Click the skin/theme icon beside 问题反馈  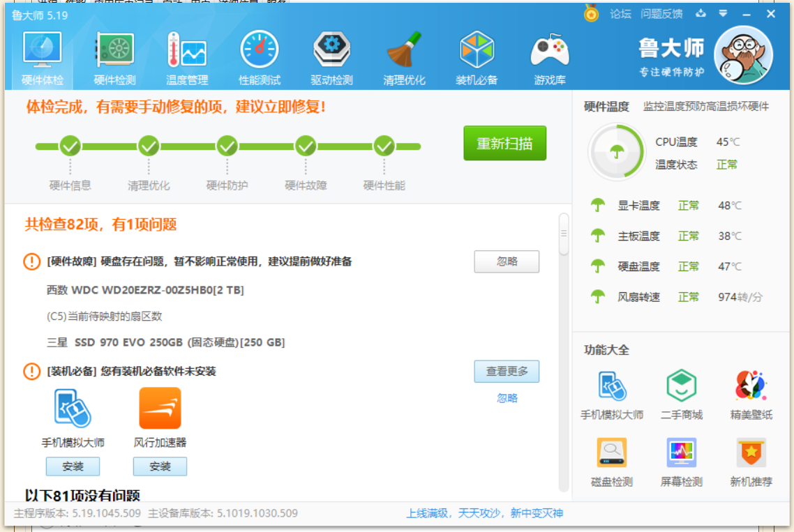701,14
